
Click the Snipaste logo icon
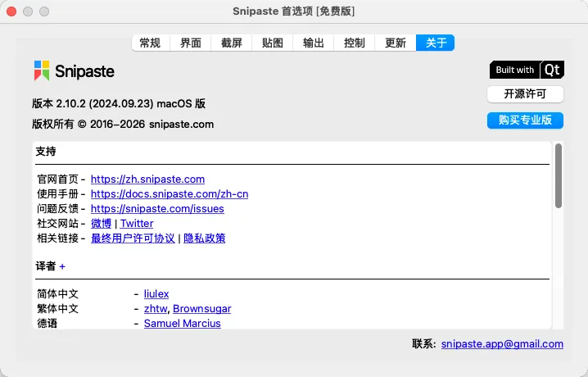coord(42,70)
